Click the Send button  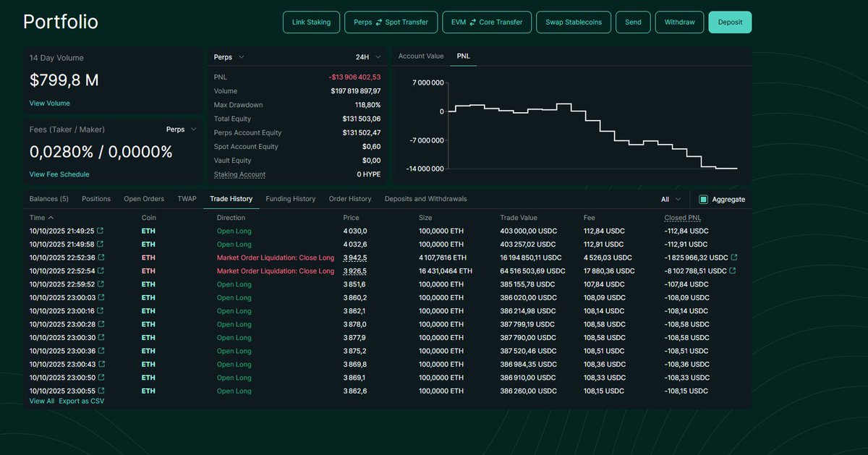633,22
